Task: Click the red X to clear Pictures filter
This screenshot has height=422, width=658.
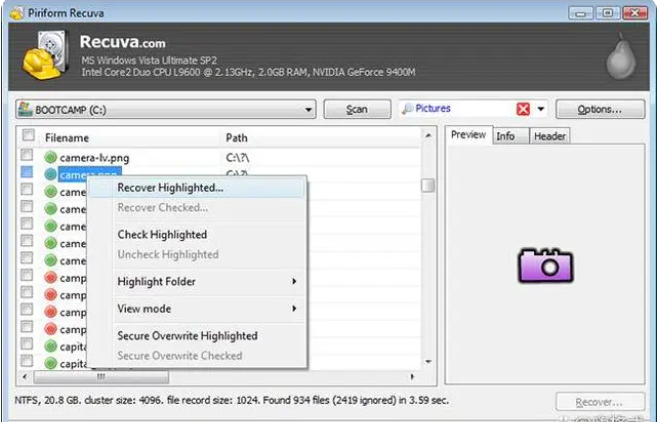Action: click(523, 109)
